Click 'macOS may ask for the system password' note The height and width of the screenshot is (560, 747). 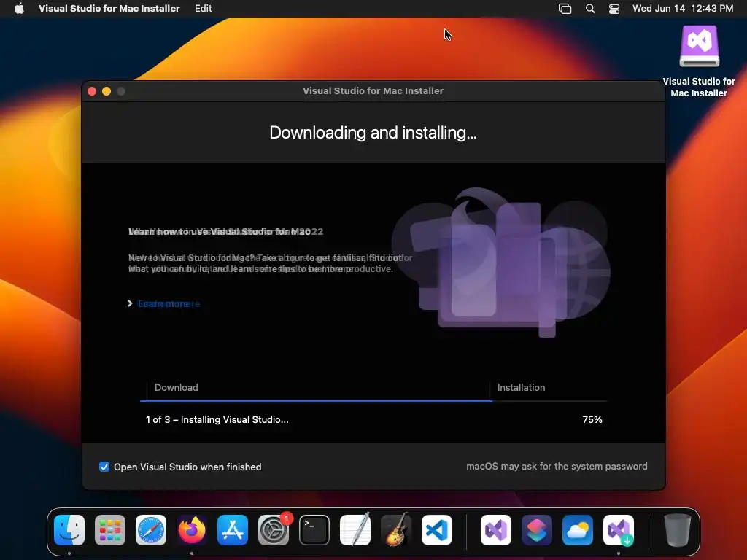[557, 466]
